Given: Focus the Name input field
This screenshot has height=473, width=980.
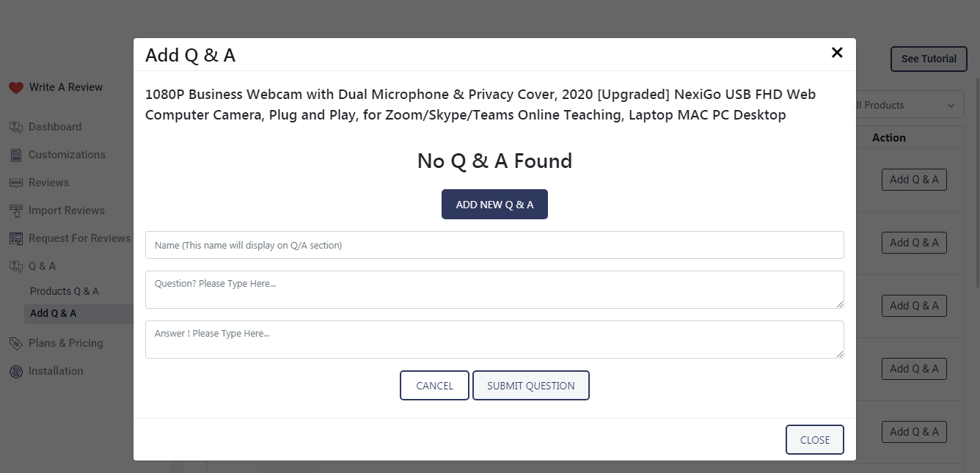Looking at the screenshot, I should click(494, 245).
